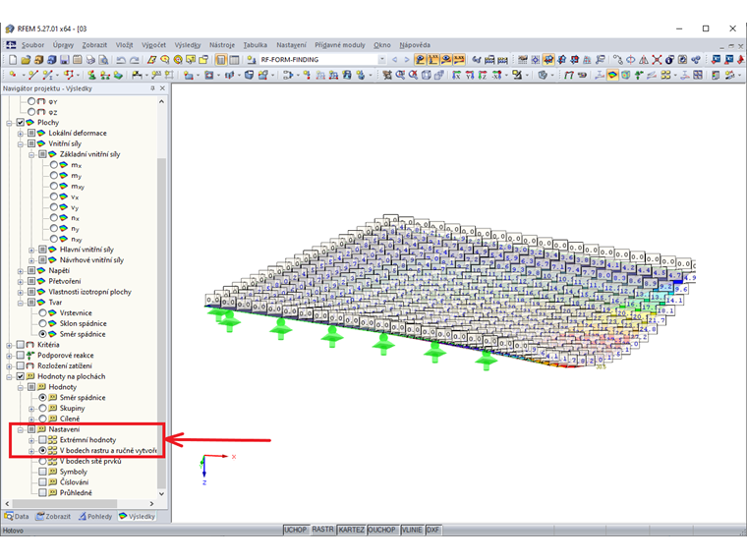
Task: Open the Výsledky menu
Action: (x=188, y=45)
